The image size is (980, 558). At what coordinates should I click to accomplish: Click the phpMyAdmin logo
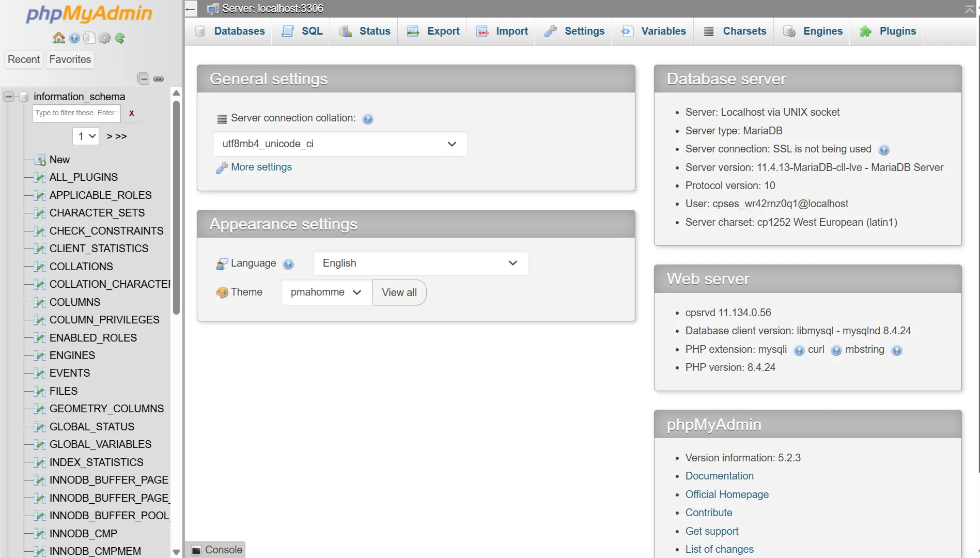click(x=89, y=14)
